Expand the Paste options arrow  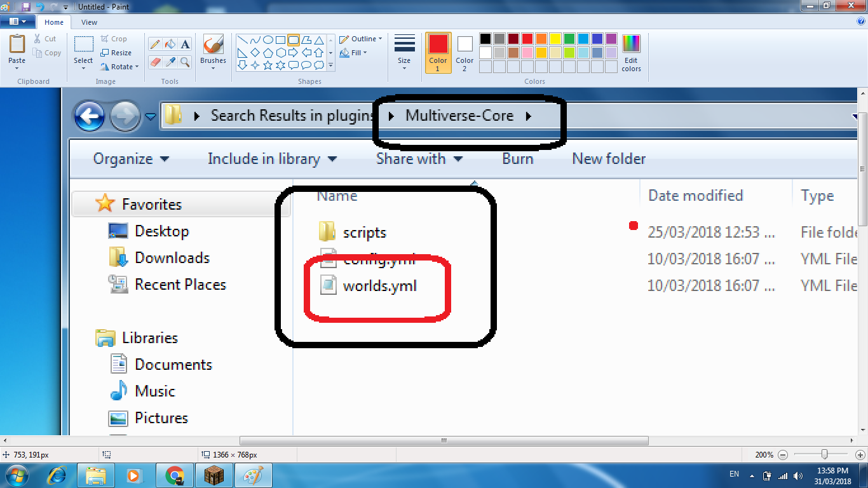[x=17, y=68]
